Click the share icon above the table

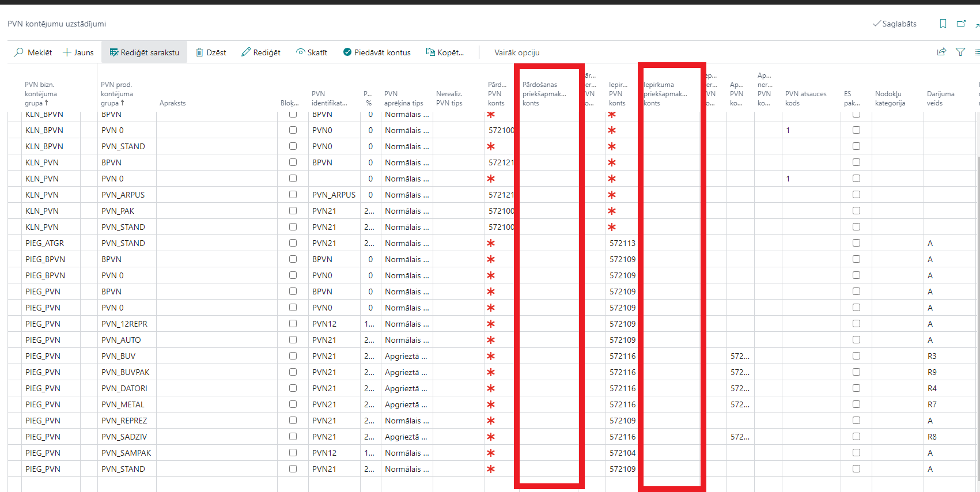(x=941, y=52)
